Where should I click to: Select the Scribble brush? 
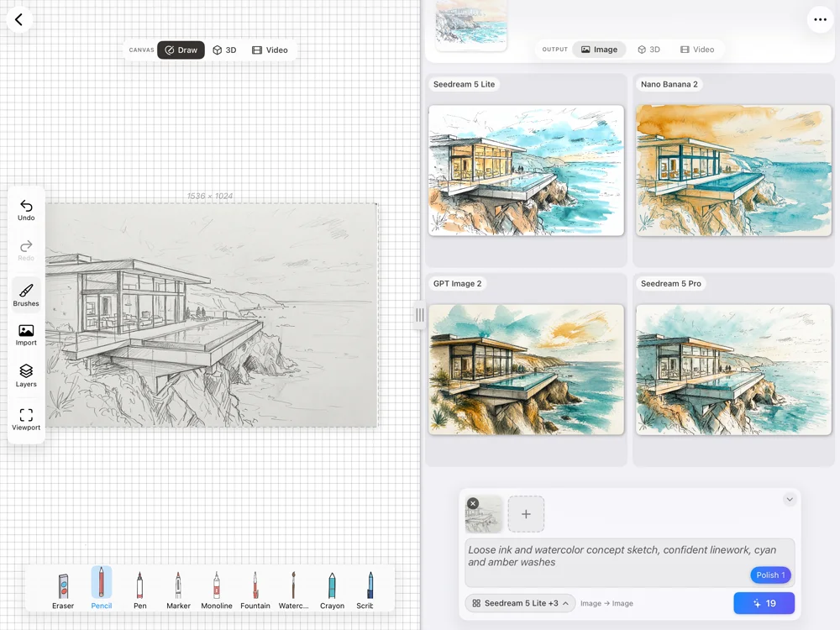pos(366,590)
